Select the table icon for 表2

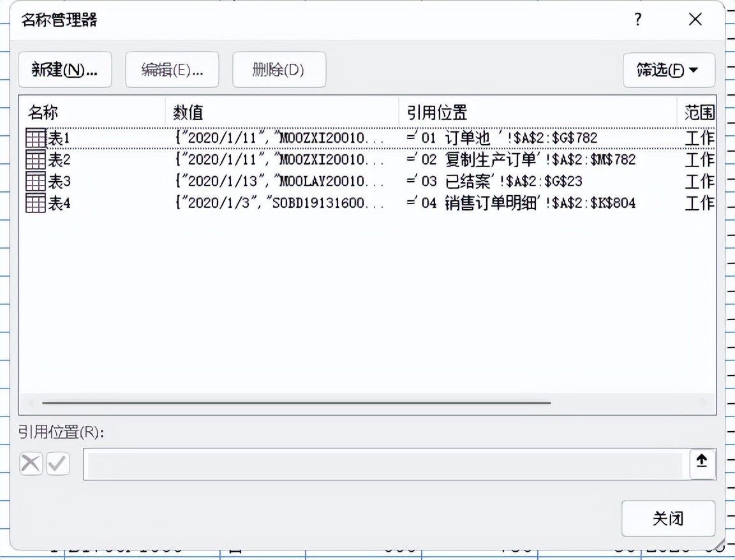pyautogui.click(x=36, y=160)
